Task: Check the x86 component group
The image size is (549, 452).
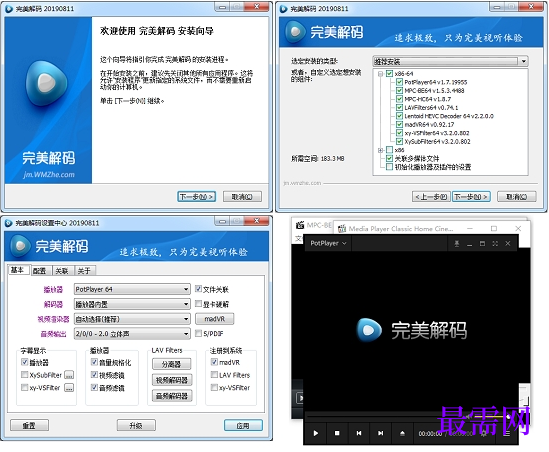Action: (389, 150)
